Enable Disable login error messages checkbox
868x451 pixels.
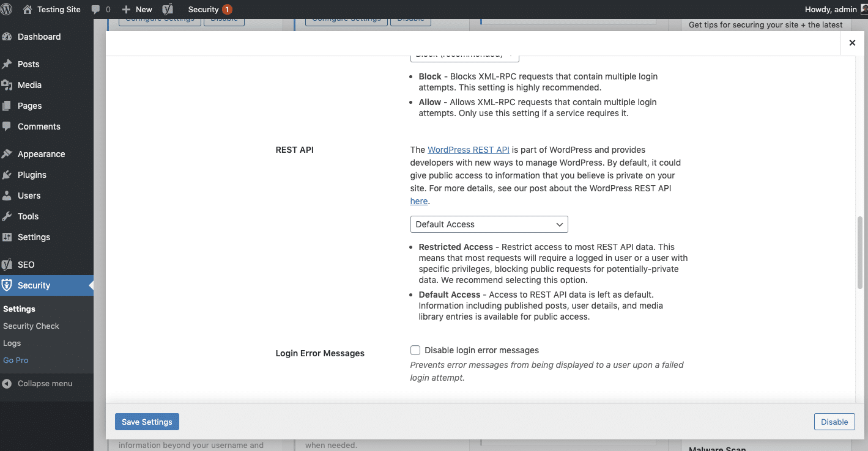415,350
